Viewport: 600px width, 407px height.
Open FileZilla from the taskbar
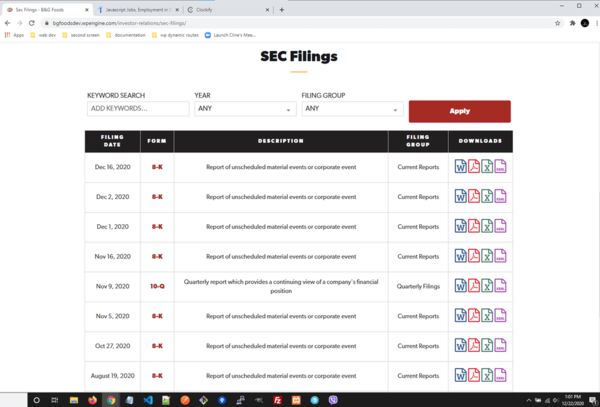pyautogui.click(x=278, y=400)
